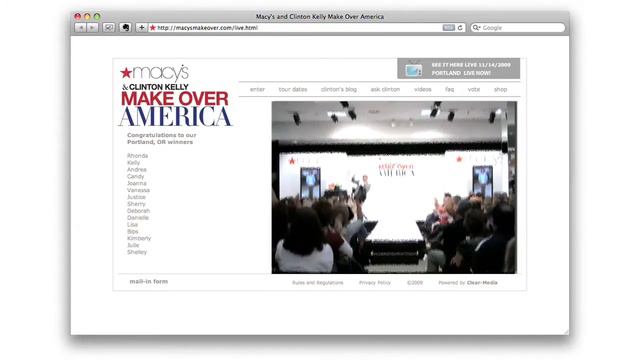Select winner name 'Danielle'
The width and height of the screenshot is (640, 360).
[138, 218]
